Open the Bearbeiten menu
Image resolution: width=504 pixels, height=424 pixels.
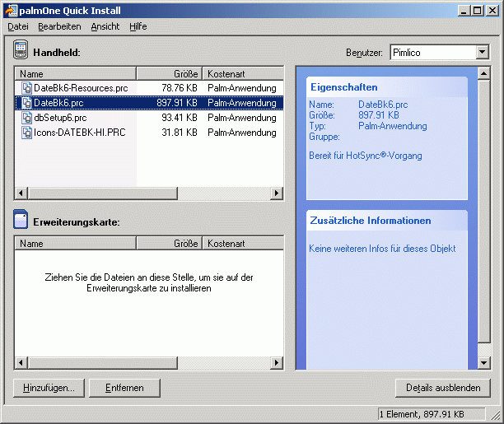point(59,26)
